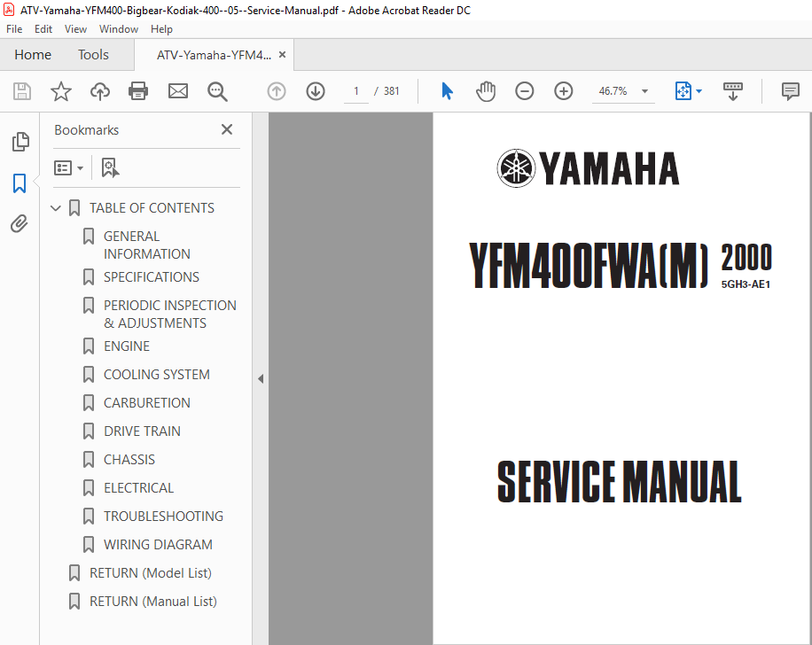The image size is (812, 645).
Task: Open DRIVE TRAIN bookmark
Action: pos(143,431)
